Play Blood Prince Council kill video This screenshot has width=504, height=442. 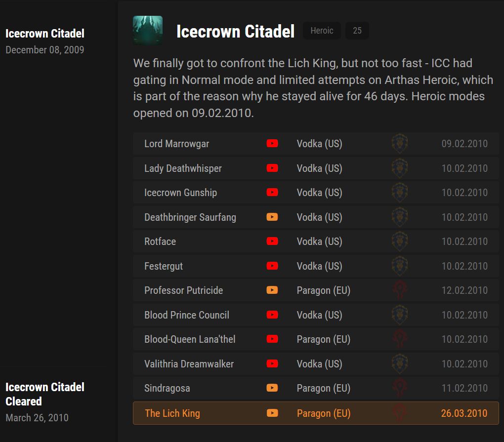pyautogui.click(x=272, y=315)
